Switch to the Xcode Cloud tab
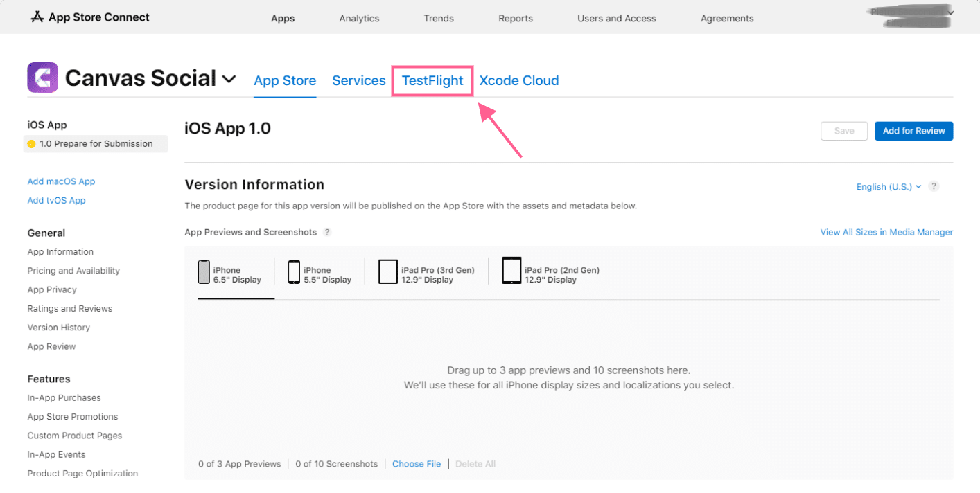This screenshot has width=980, height=493. coord(518,80)
